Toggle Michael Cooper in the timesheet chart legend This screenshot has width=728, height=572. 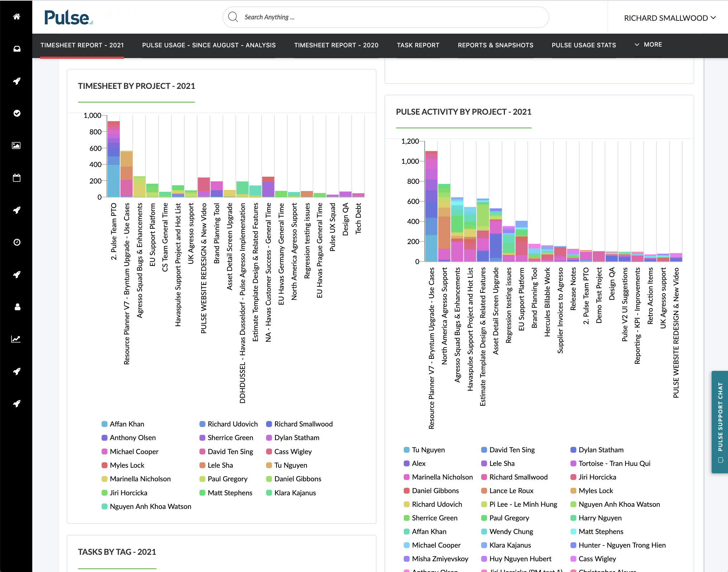click(130, 452)
